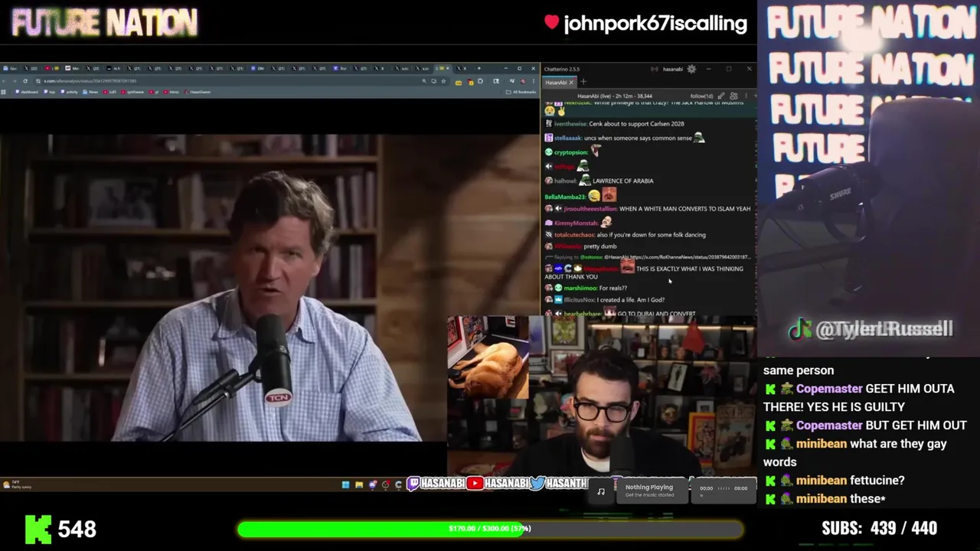Screen dimensions: 980x551
Task: Open the Windows Start button
Action: coord(345,484)
